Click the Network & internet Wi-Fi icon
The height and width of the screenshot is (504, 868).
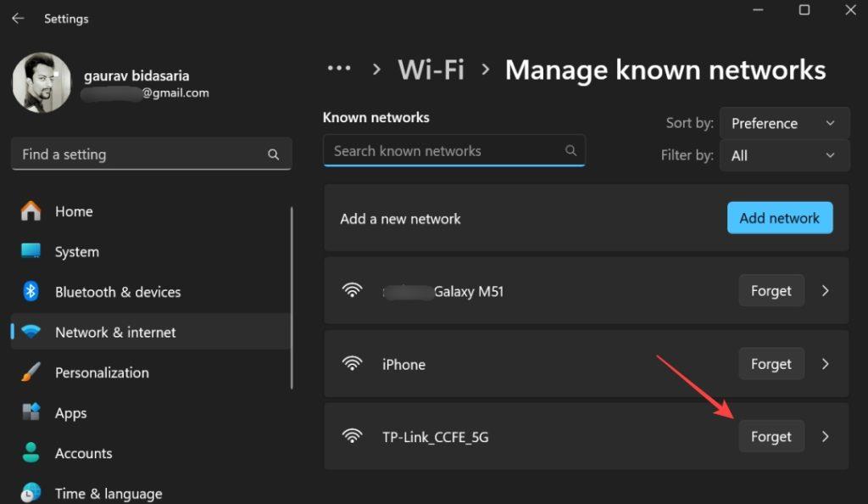tap(31, 332)
